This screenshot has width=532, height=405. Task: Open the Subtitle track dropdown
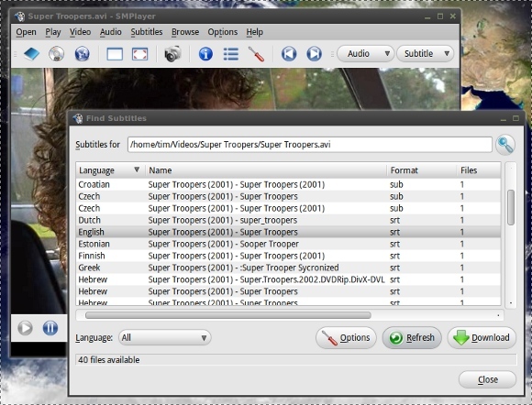pyautogui.click(x=425, y=53)
